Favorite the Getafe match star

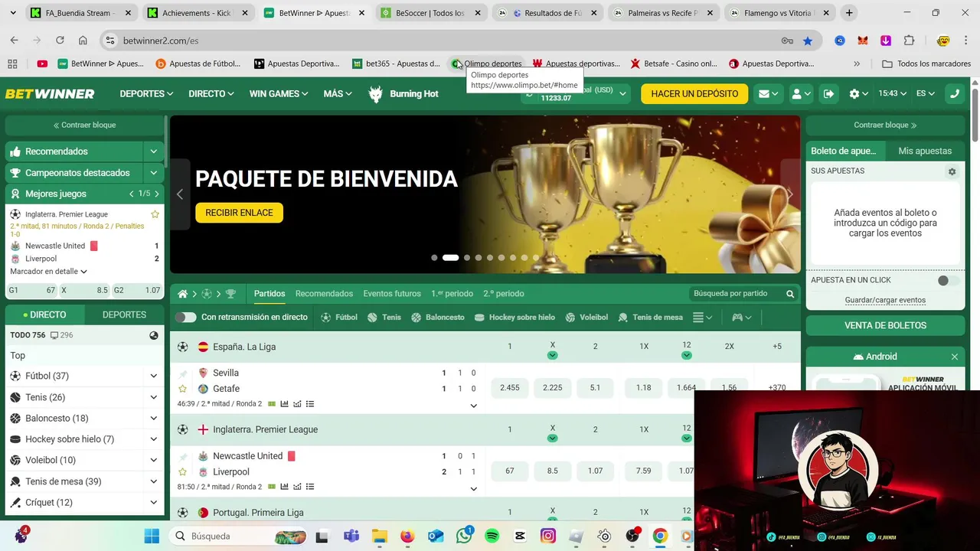pos(182,389)
